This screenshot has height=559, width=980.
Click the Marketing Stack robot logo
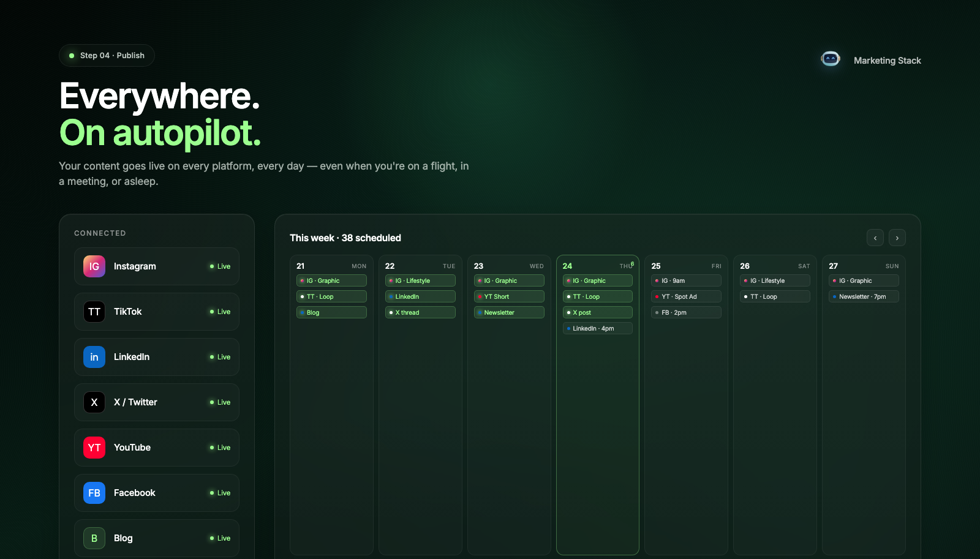coord(831,59)
